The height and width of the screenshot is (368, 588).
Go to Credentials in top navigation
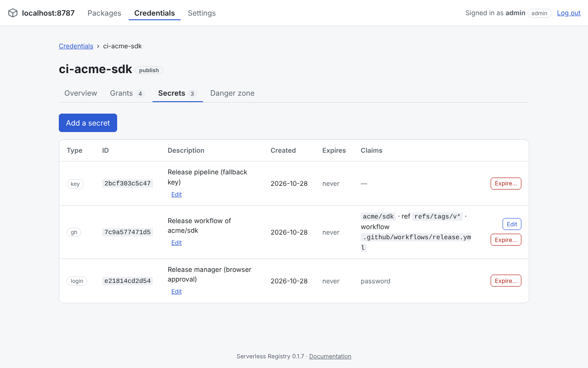154,13
